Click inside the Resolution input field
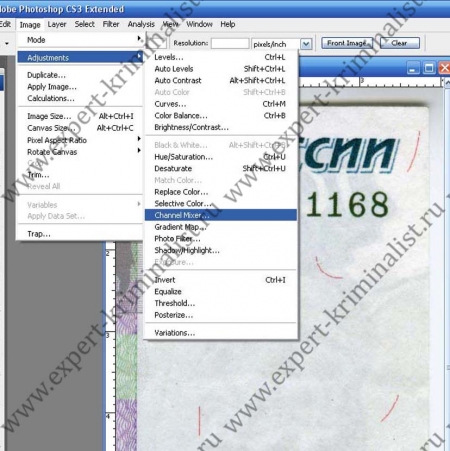450x451 pixels. [230, 44]
